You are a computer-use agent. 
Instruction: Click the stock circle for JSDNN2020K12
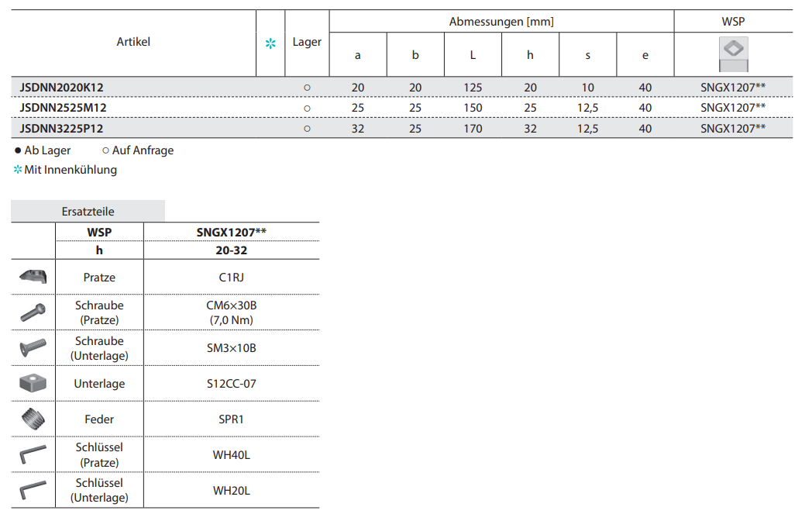(307, 88)
